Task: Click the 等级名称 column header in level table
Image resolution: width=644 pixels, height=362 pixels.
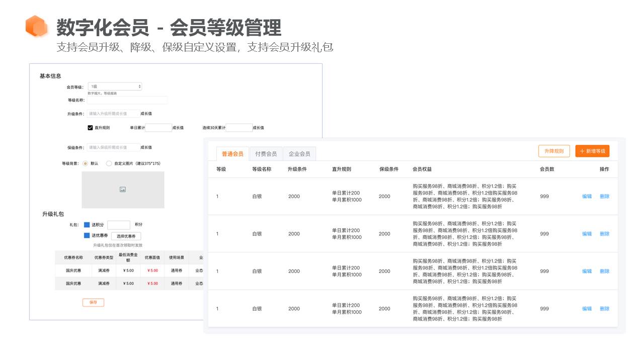Action: (262, 169)
